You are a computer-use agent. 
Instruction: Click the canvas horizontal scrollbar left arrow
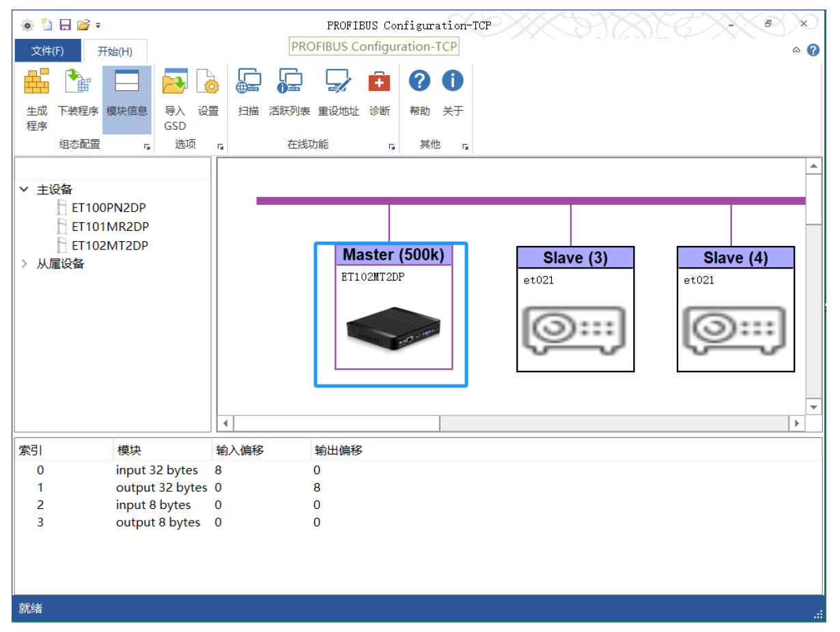coord(226,423)
